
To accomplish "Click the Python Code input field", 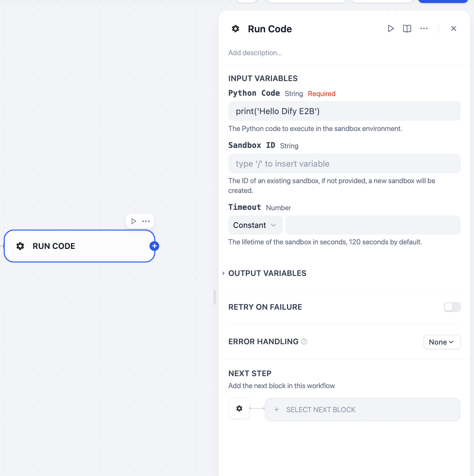I will [x=344, y=111].
